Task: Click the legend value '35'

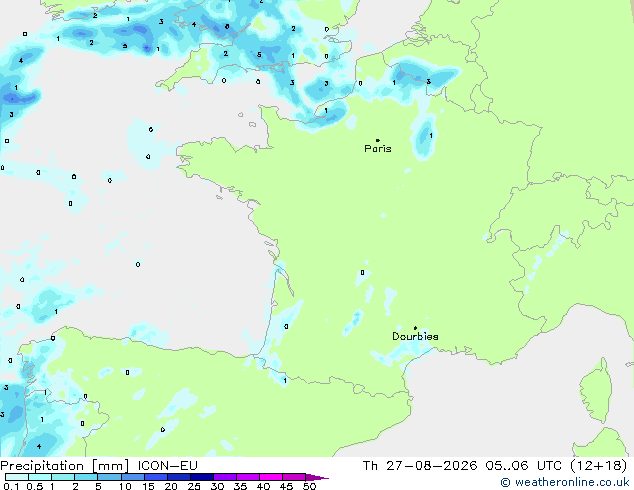Action: click(240, 486)
